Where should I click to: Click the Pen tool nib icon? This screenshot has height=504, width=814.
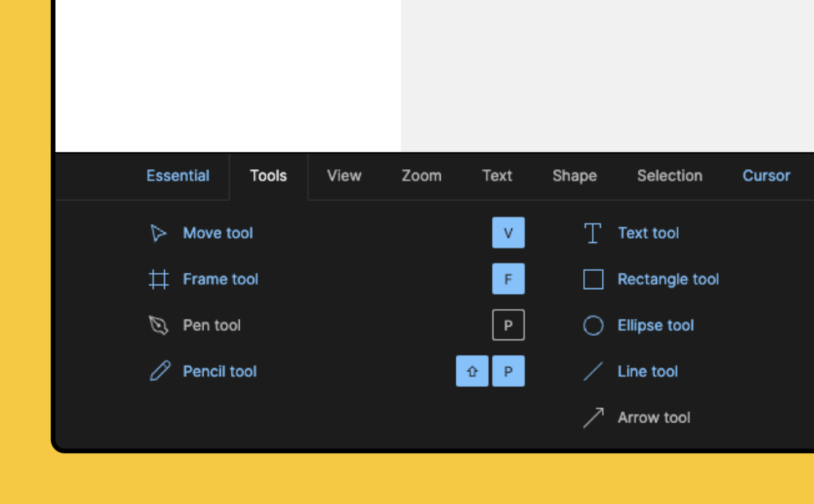pos(158,325)
